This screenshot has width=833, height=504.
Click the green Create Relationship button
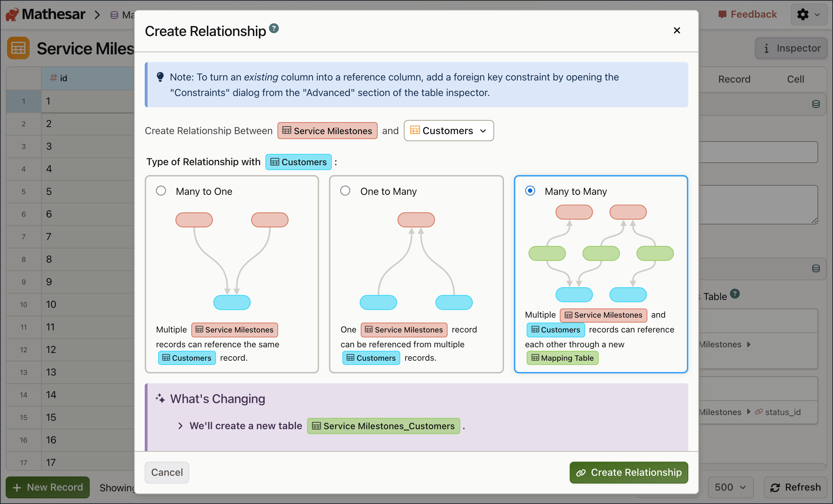click(629, 472)
